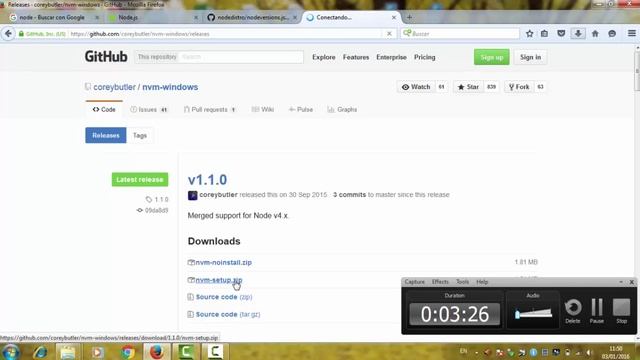Screen dimensions: 640x360
Task: Open the Firefox hamburger menu
Action: (x=631, y=33)
